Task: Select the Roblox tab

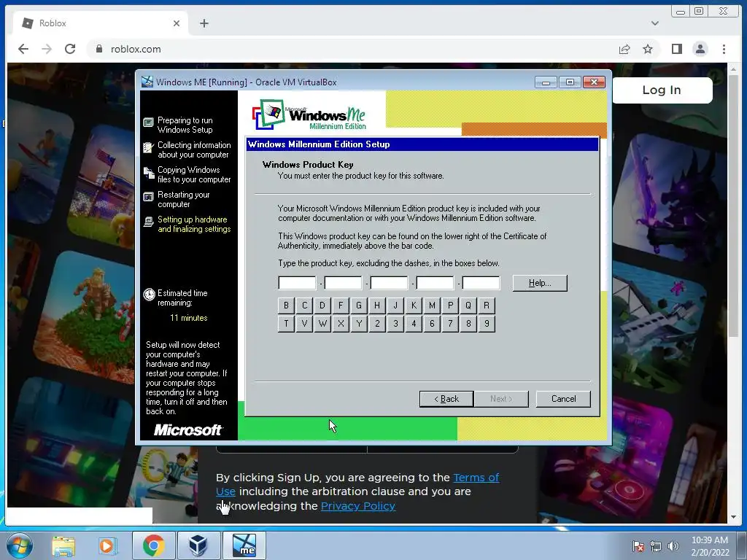Action: [x=101, y=23]
